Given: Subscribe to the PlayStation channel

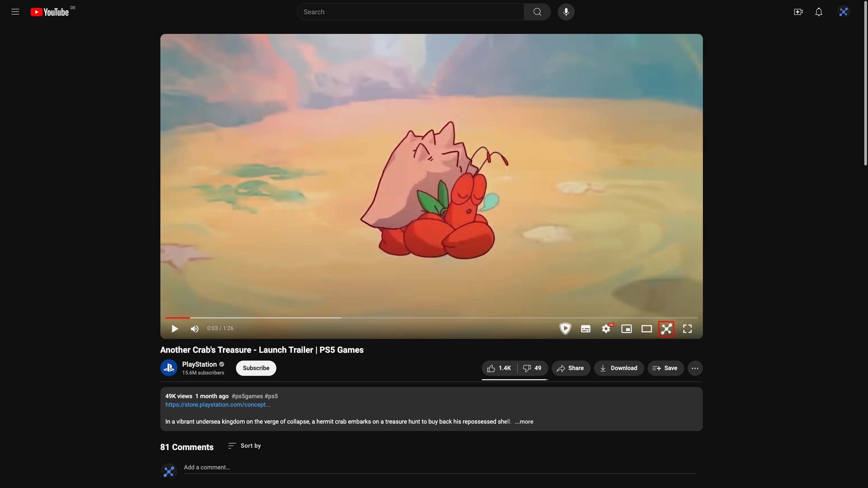Looking at the screenshot, I should (x=256, y=368).
